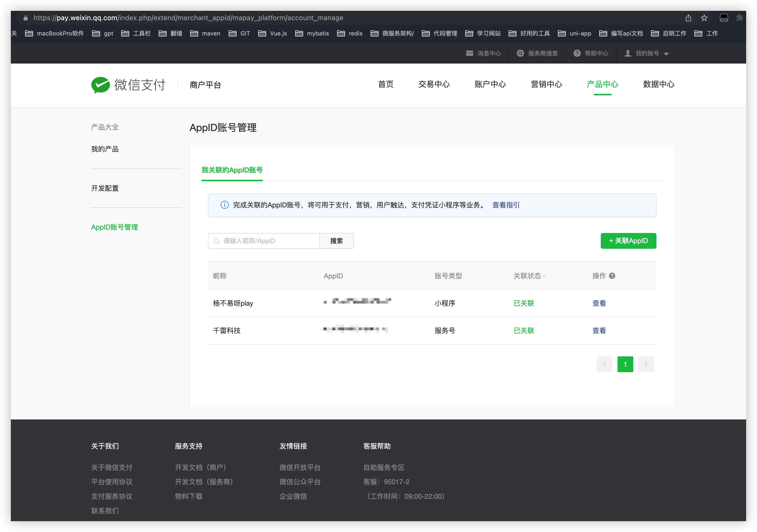Open 微信公众平台 footer link
Screen dimensions: 757x532
[x=300, y=482]
